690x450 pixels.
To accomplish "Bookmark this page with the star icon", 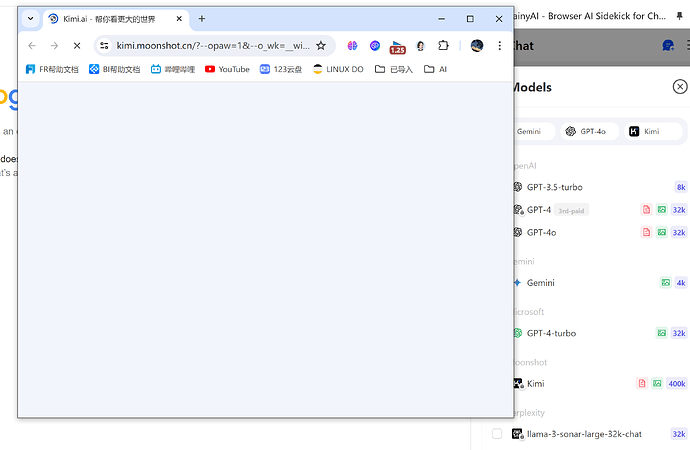I will pyautogui.click(x=321, y=45).
